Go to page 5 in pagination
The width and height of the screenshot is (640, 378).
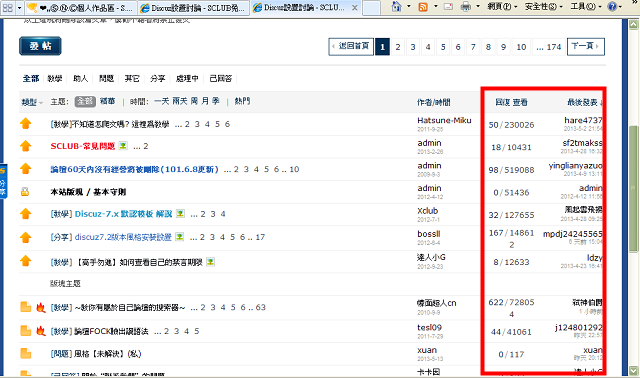coord(443,47)
